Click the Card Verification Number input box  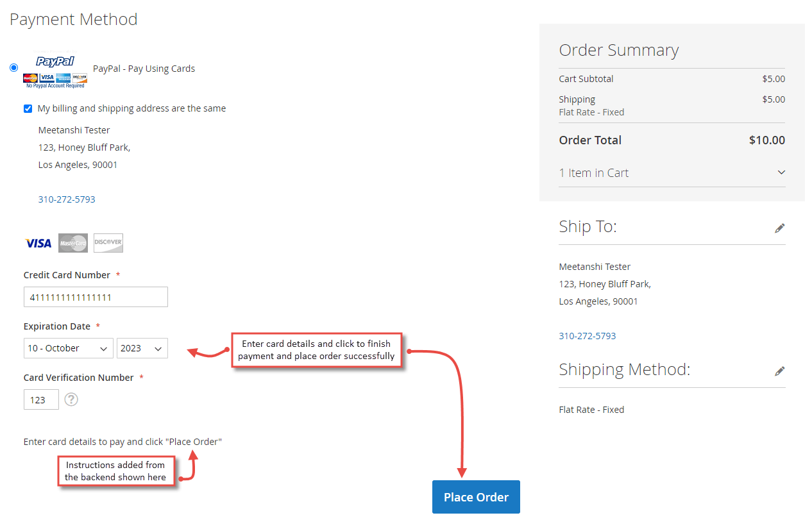(x=40, y=399)
